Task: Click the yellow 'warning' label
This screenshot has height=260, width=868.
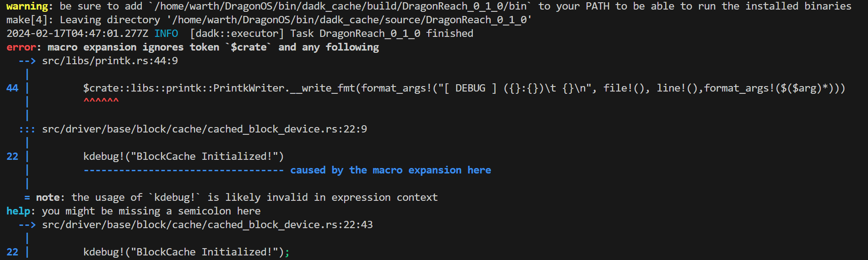Action: (x=27, y=6)
